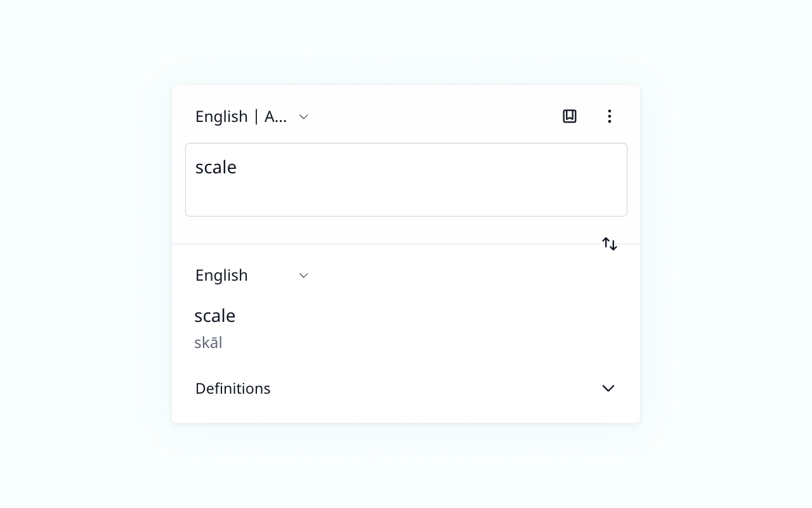The height and width of the screenshot is (508, 812).
Task: Swap source and target languages
Action: tap(609, 244)
